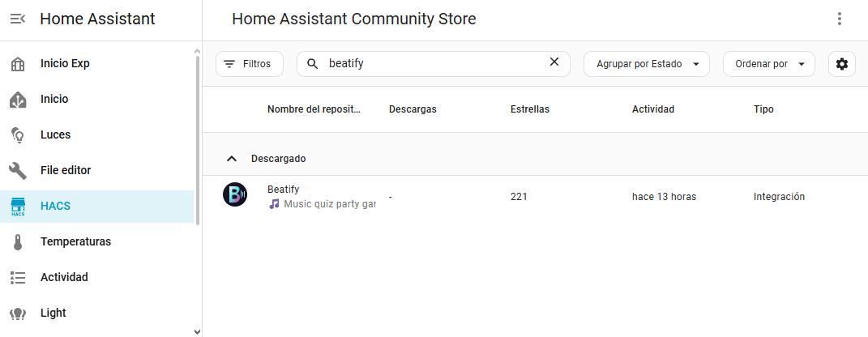Screen dimensions: 868x337
Task: Open Luces in the sidebar
Action: 97,135
